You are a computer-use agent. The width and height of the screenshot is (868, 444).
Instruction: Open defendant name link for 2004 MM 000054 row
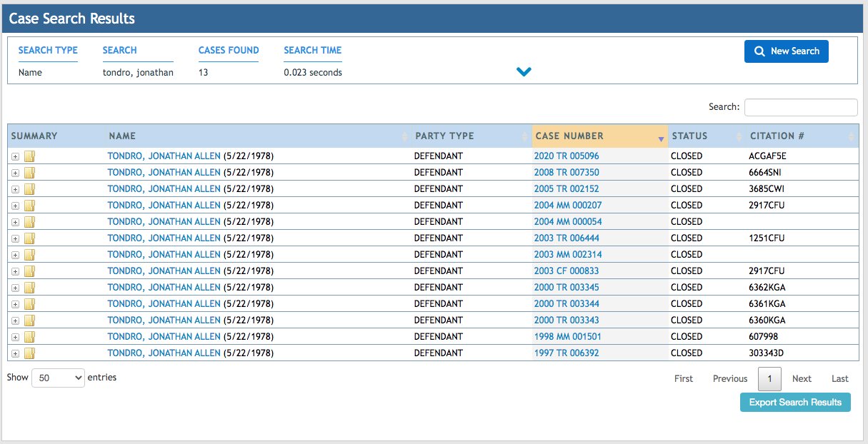point(164,221)
